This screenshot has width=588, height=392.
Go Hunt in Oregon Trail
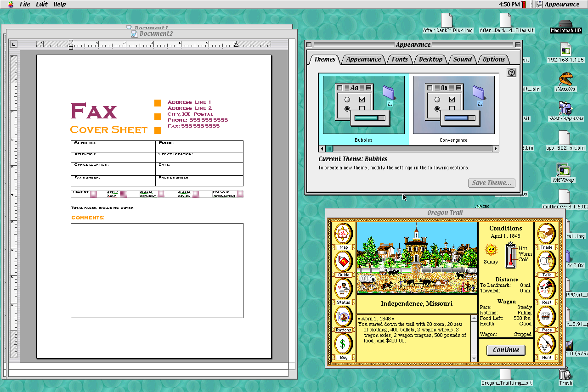click(x=546, y=344)
